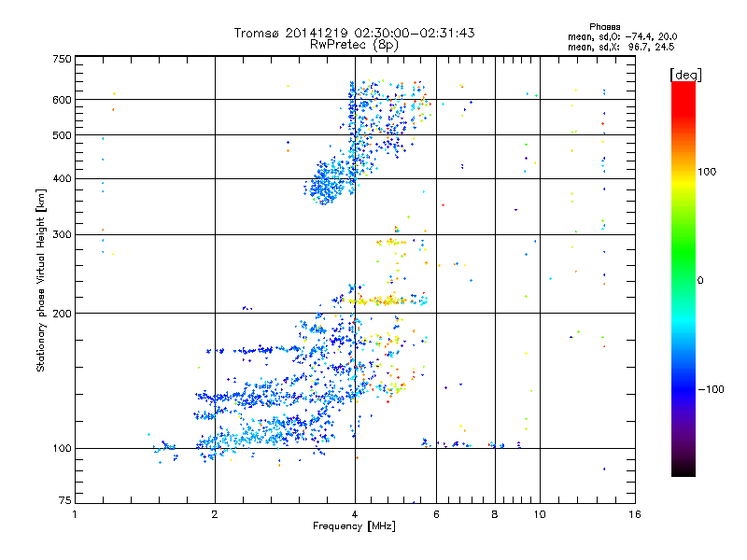Click the x-axis '1' tick label
Screen dimensions: 747x560
(x=75, y=514)
